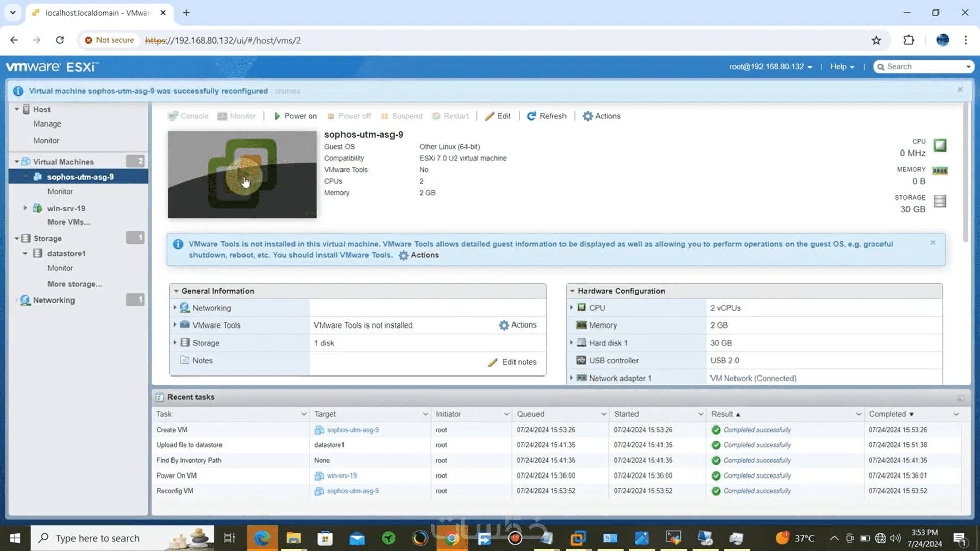Click Edit notes pencil icon
This screenshot has height=551, width=980.
tap(493, 362)
